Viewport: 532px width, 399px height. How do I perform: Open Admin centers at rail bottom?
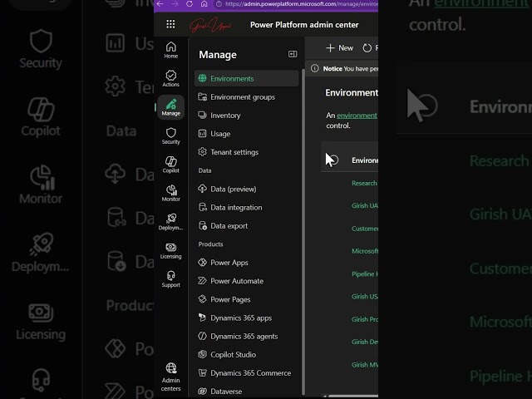[170, 377]
